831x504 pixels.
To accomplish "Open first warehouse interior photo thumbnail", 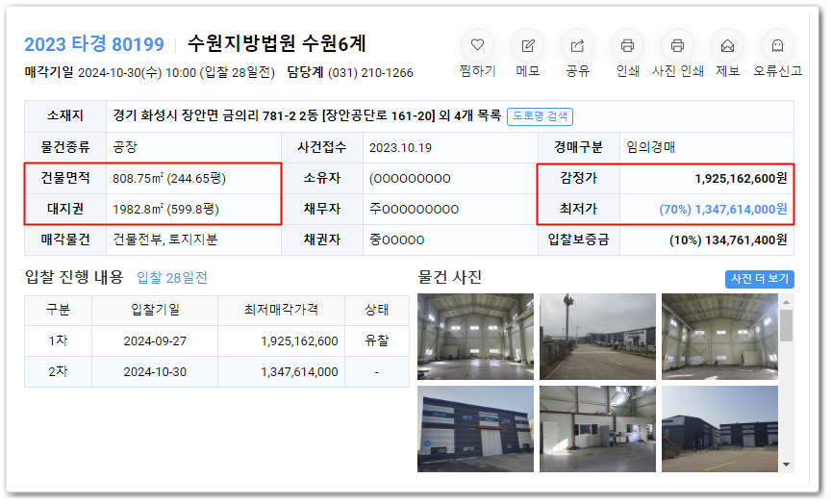I will click(475, 337).
